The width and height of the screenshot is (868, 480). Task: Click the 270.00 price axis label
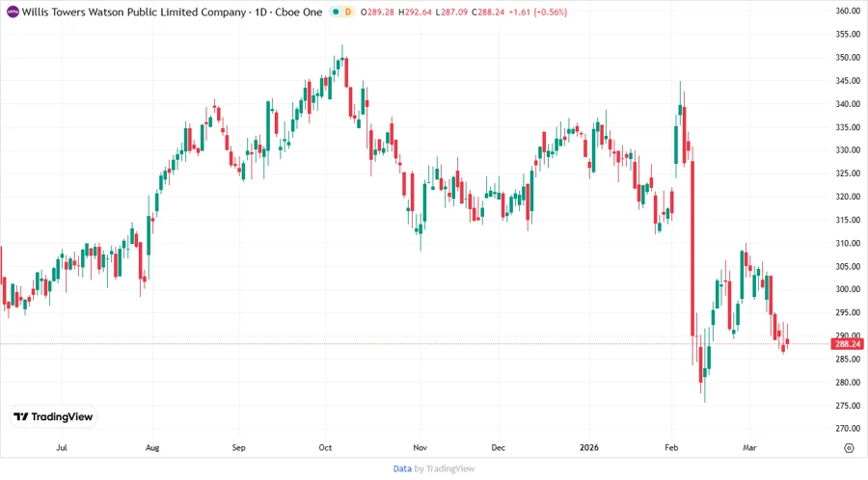[x=848, y=429]
